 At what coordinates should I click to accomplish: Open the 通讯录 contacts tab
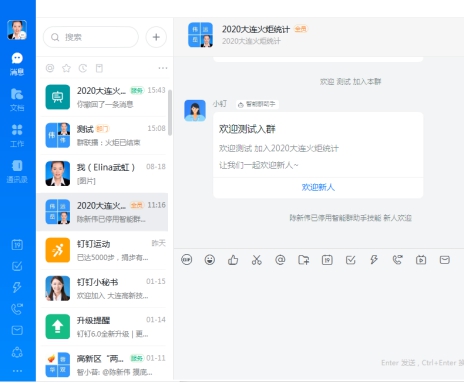pos(17,172)
